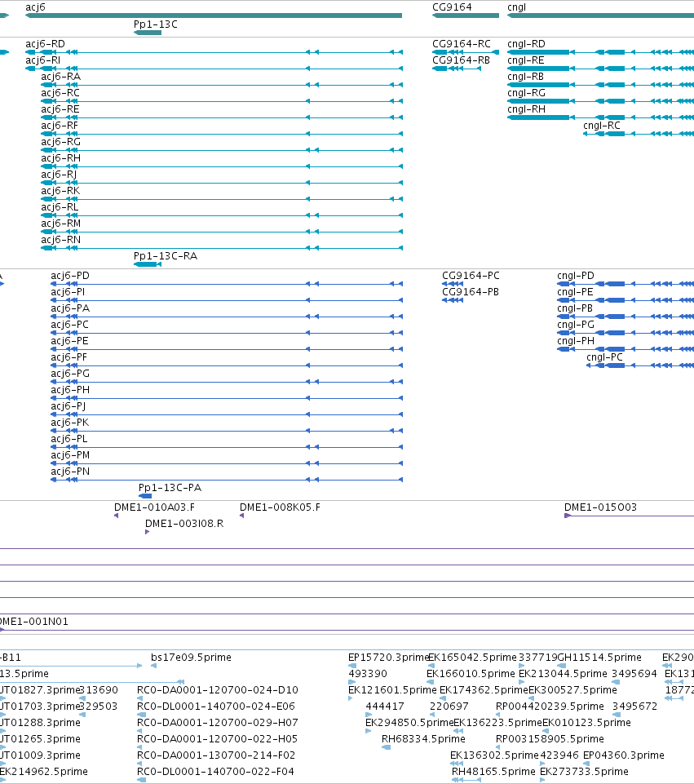694x784 pixels.
Task: Select transcript acj6-RI
Action: (x=43, y=60)
